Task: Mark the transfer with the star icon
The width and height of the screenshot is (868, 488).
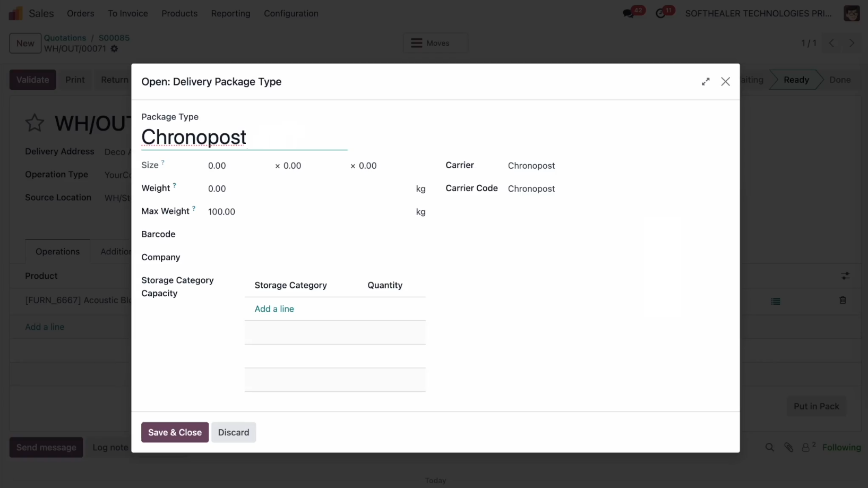Action: [35, 123]
